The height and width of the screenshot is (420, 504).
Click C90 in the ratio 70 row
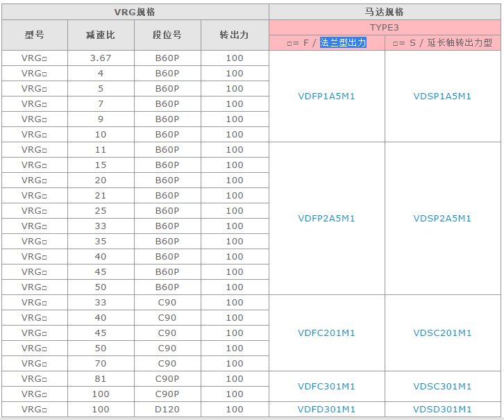[167, 363]
